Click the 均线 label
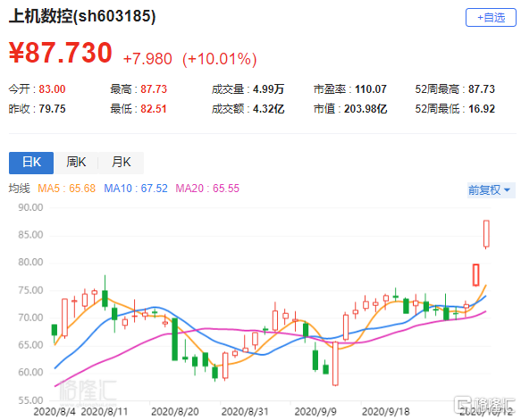521x420 pixels. coord(20,189)
